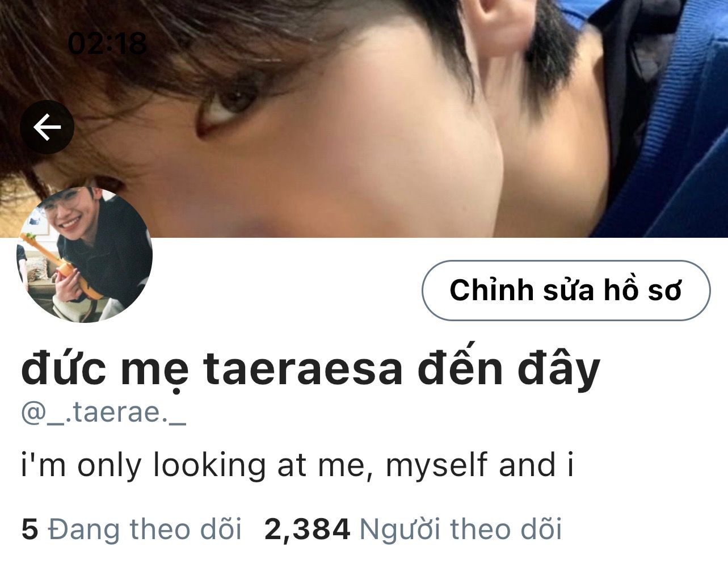Tap the back arrow icon
This screenshot has width=728, height=576.
tap(48, 127)
